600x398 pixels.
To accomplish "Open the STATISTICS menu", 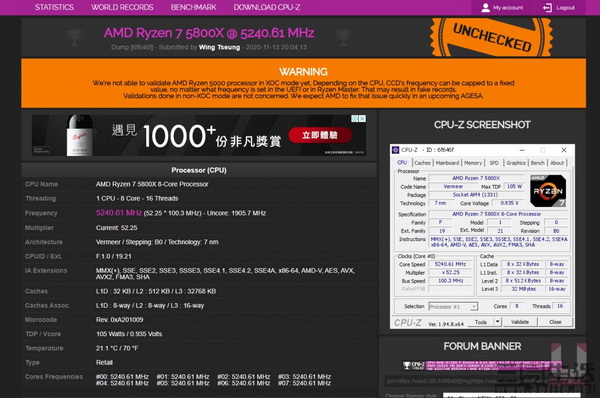I will click(x=54, y=7).
